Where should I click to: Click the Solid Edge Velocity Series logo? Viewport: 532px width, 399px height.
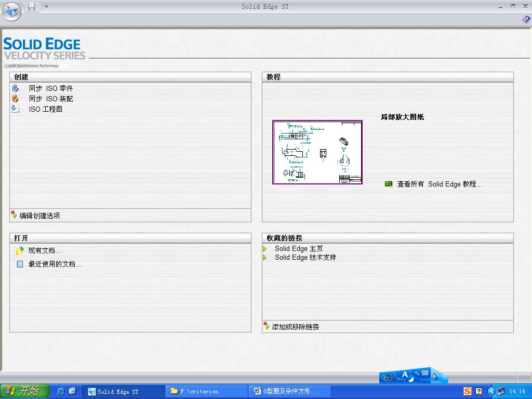pyautogui.click(x=44, y=52)
